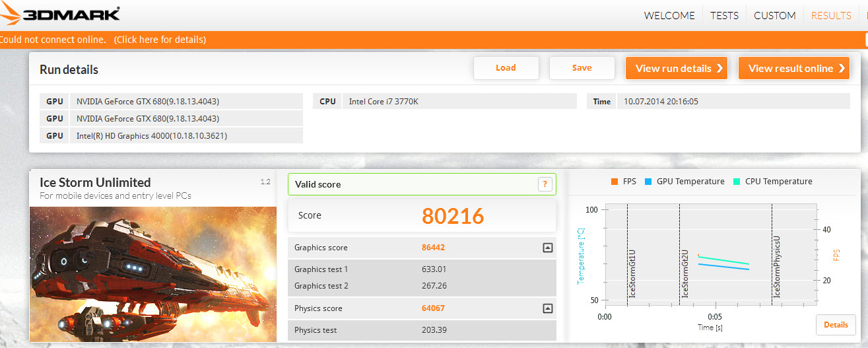The height and width of the screenshot is (348, 868).
Task: Open the CUSTOM tab
Action: (x=775, y=15)
